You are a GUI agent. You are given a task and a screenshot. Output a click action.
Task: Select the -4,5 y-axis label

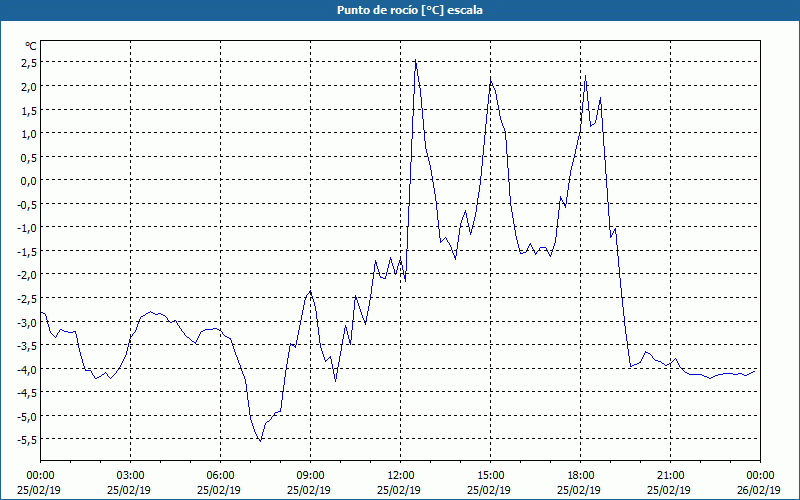(27, 392)
